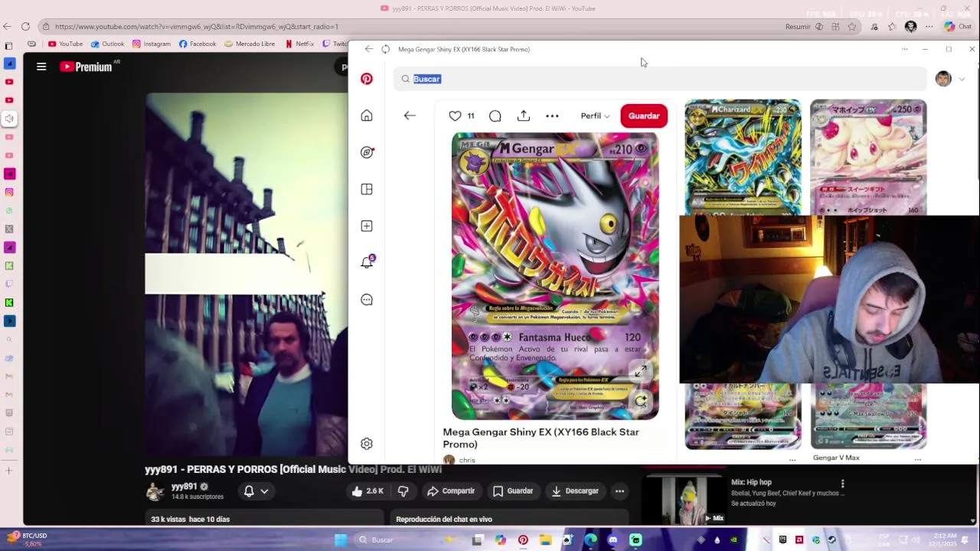Image resolution: width=980 pixels, height=551 pixels.
Task: Open the Pinterest explore compass icon
Action: click(367, 152)
